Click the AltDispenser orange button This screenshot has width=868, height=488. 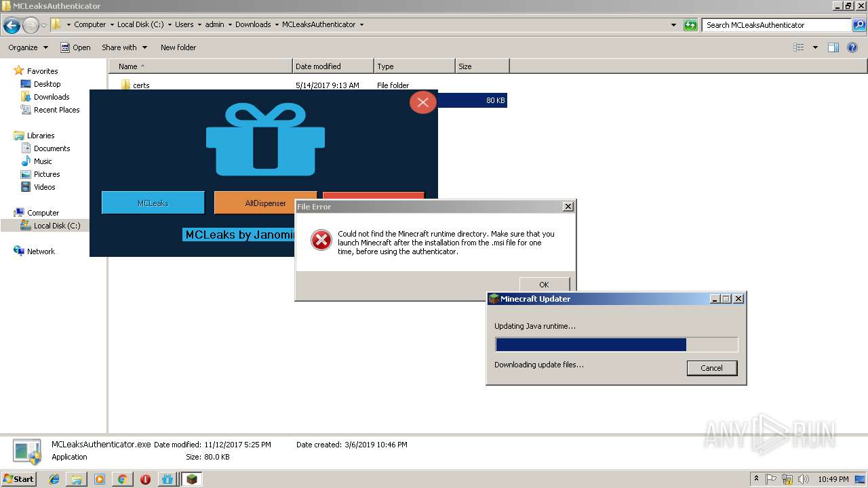pyautogui.click(x=265, y=203)
